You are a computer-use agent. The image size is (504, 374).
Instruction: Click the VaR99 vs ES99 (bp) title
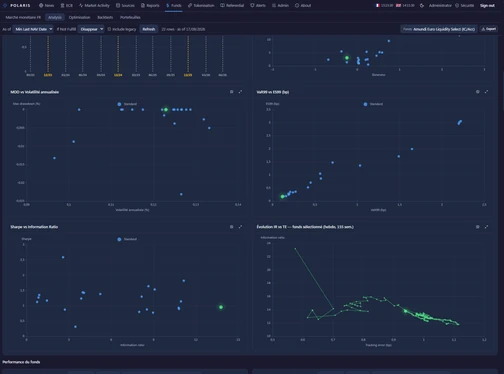coord(273,92)
